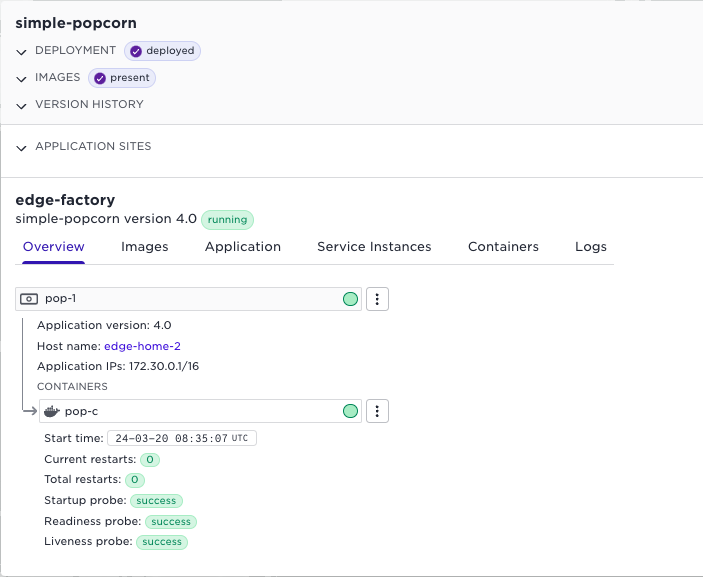The image size is (703, 577).
Task: Go to the Containers tab
Action: coord(503,247)
